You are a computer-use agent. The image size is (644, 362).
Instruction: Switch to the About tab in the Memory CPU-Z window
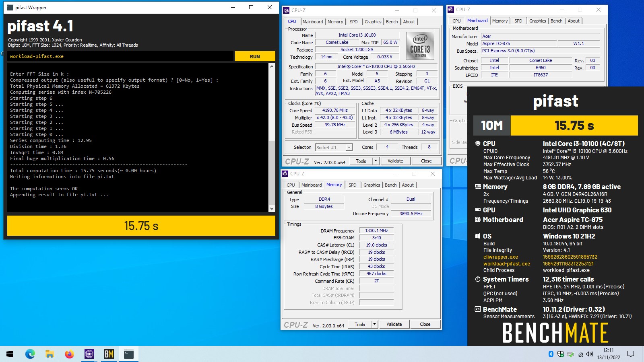[408, 185]
